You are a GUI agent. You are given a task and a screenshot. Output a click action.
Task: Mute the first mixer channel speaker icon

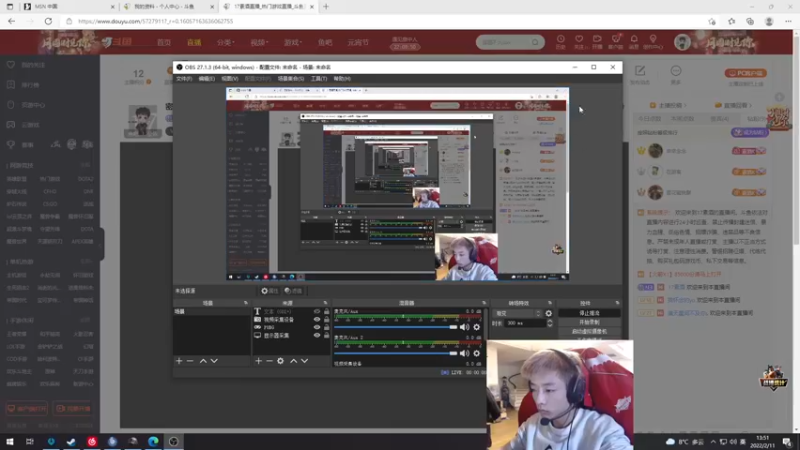[x=464, y=327]
